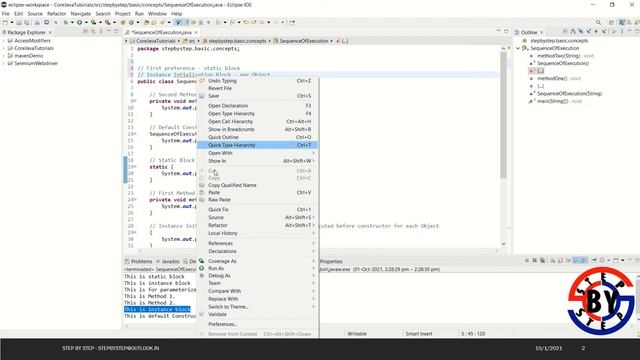
Task: Select Copy Qualified Name from context menu
Action: pos(257,185)
